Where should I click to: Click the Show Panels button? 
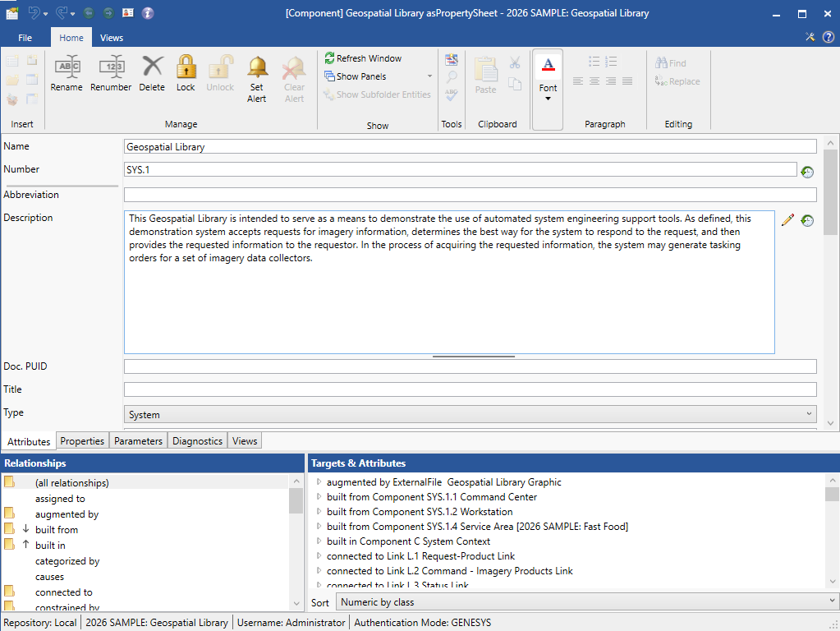[x=361, y=76]
